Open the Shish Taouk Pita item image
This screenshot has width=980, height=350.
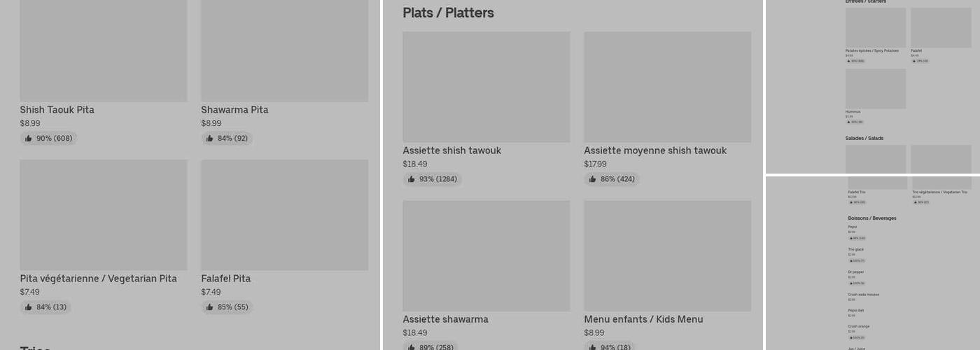[104, 49]
